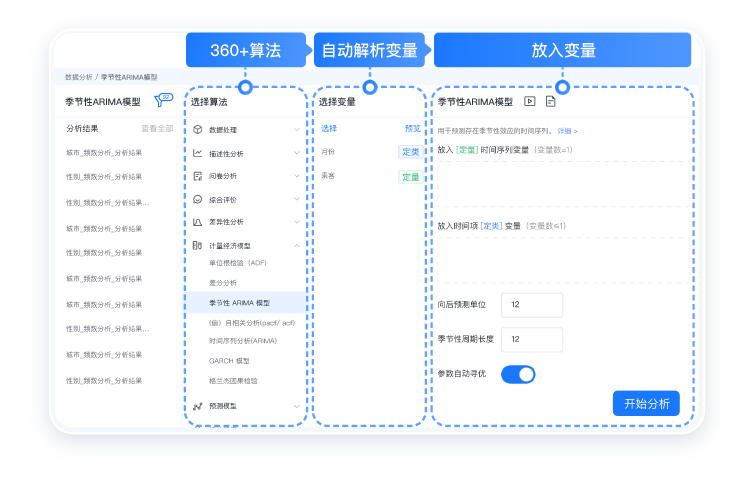Image resolution: width=750 pixels, height=486 pixels.
Task: Click the 描述性分析 line chart icon
Action: coord(198,153)
